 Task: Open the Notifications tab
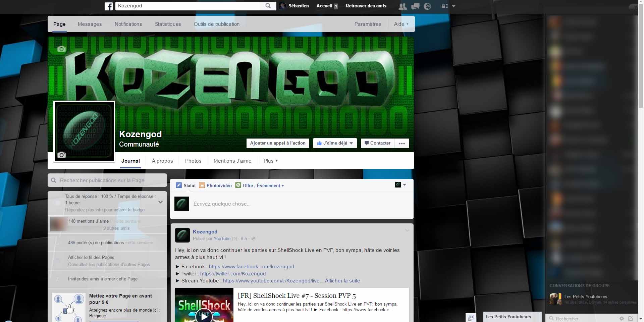[x=128, y=24]
